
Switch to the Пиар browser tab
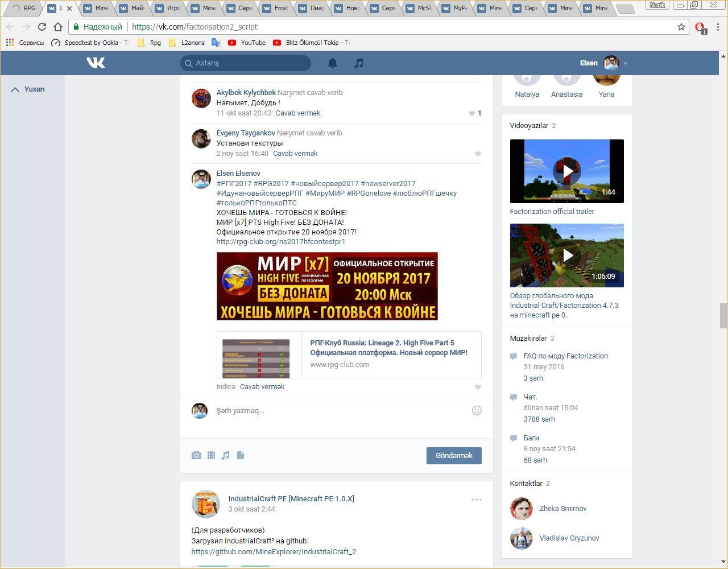click(311, 8)
